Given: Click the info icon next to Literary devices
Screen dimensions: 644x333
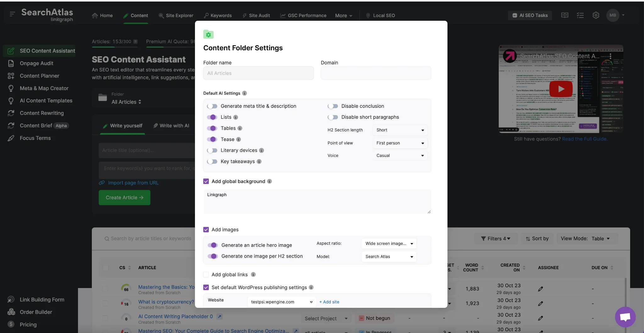Looking at the screenshot, I should [x=261, y=150].
